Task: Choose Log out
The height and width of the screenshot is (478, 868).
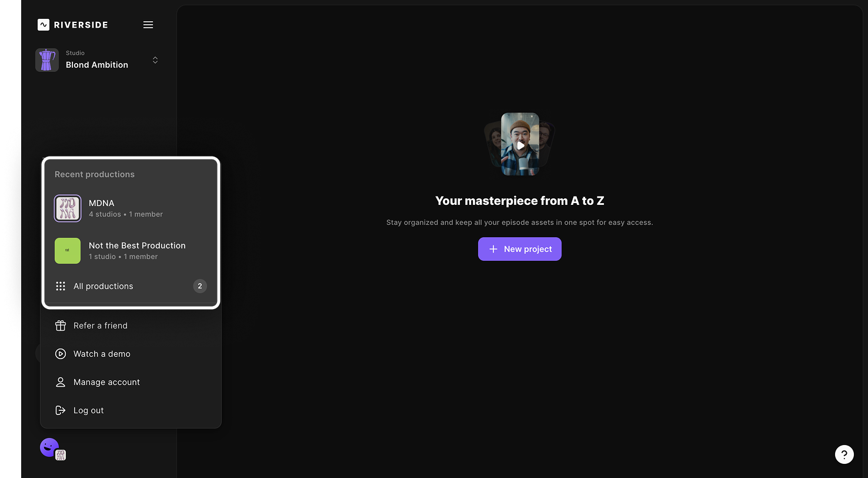Action: 131,410
